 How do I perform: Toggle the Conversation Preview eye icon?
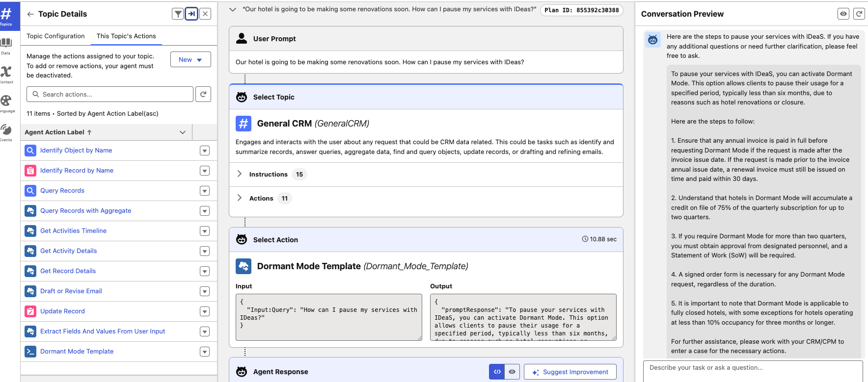pyautogui.click(x=843, y=14)
